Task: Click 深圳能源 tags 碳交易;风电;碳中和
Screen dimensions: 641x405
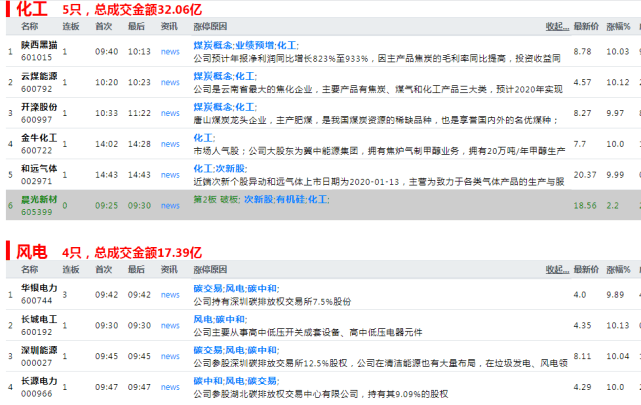Action: (236, 350)
